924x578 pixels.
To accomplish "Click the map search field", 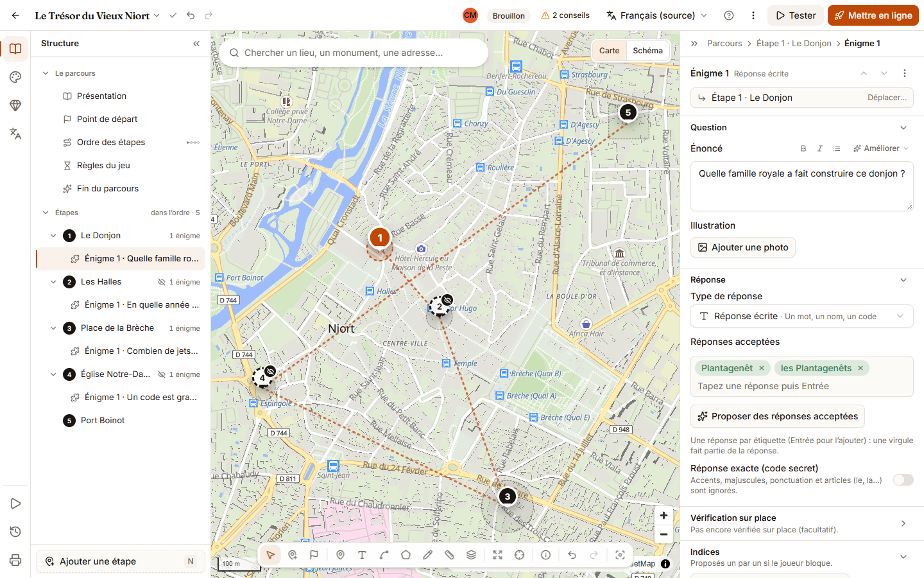I will click(353, 53).
